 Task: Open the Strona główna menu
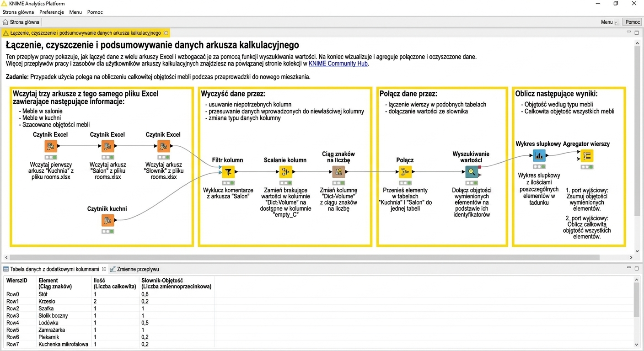pyautogui.click(x=18, y=12)
